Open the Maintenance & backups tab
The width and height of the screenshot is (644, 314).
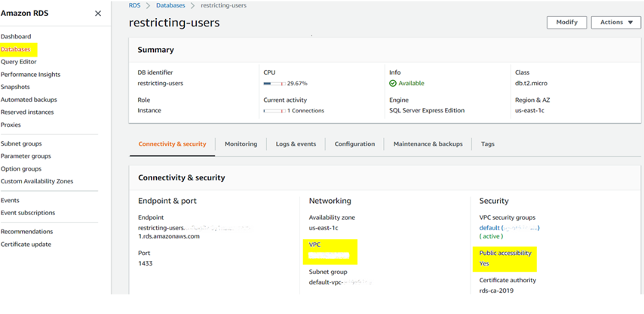428,144
